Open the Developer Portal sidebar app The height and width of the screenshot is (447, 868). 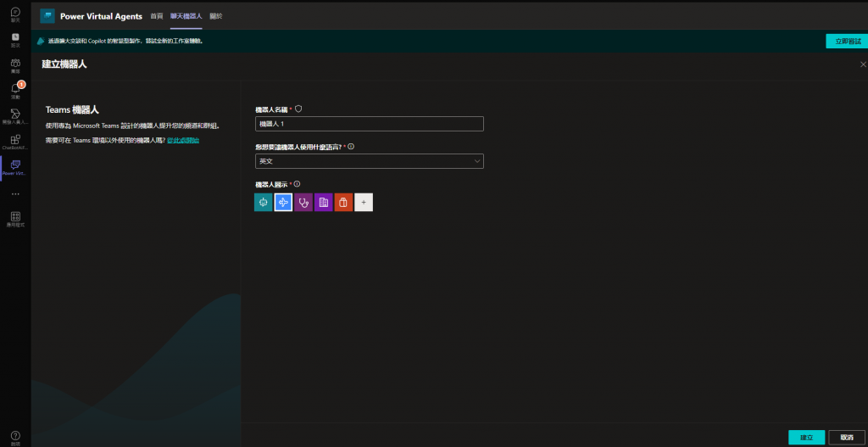click(x=15, y=115)
